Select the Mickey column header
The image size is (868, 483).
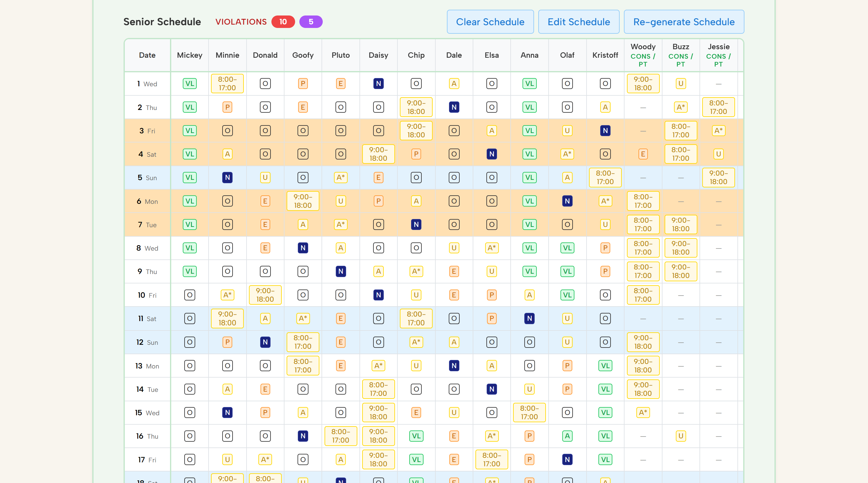189,55
